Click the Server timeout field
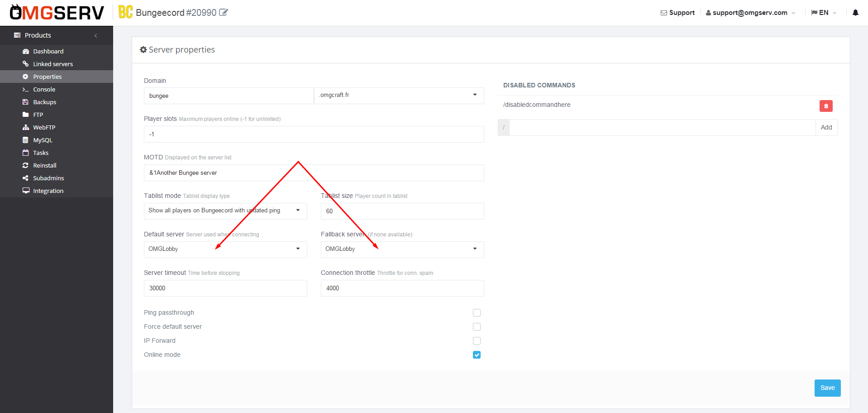The height and width of the screenshot is (413, 868). pos(225,288)
